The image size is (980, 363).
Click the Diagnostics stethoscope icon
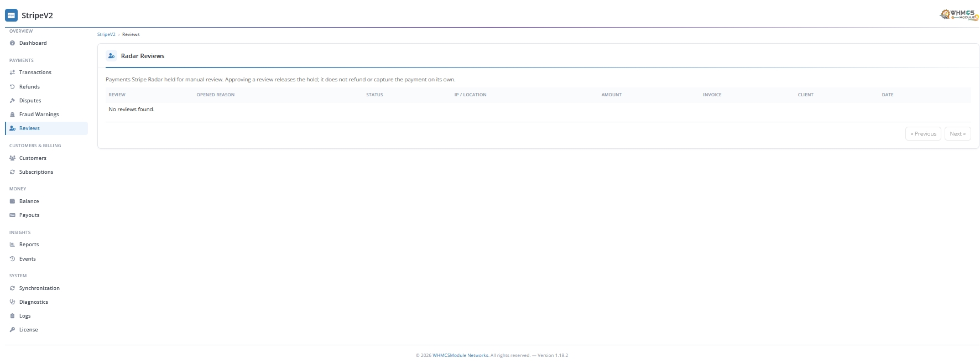pyautogui.click(x=12, y=302)
